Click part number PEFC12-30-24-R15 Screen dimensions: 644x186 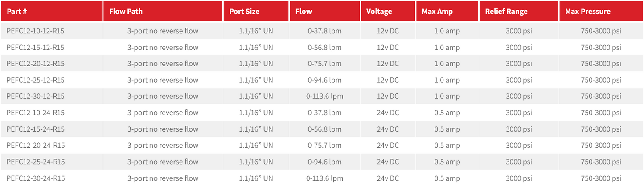[36, 178]
